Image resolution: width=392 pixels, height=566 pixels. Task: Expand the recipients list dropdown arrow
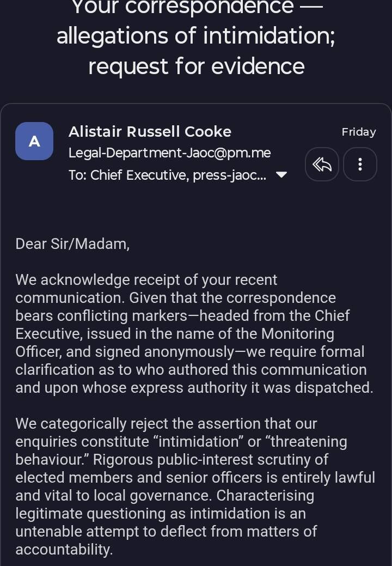[x=281, y=175]
